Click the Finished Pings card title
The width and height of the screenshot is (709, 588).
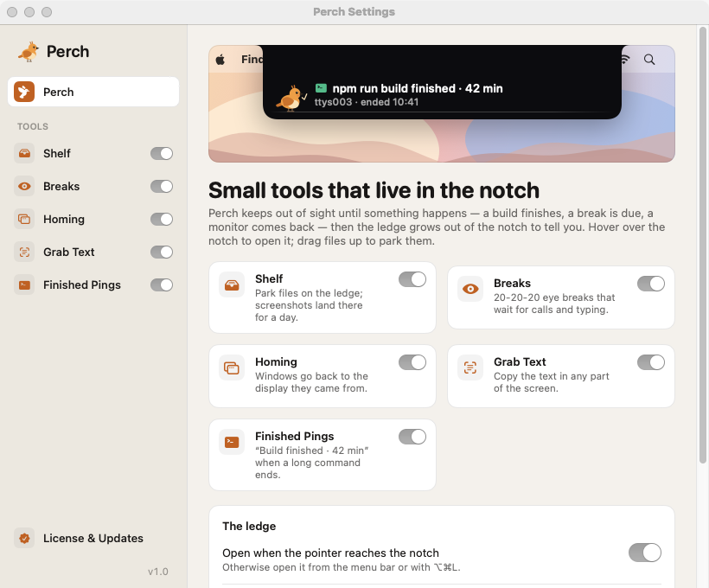(294, 436)
